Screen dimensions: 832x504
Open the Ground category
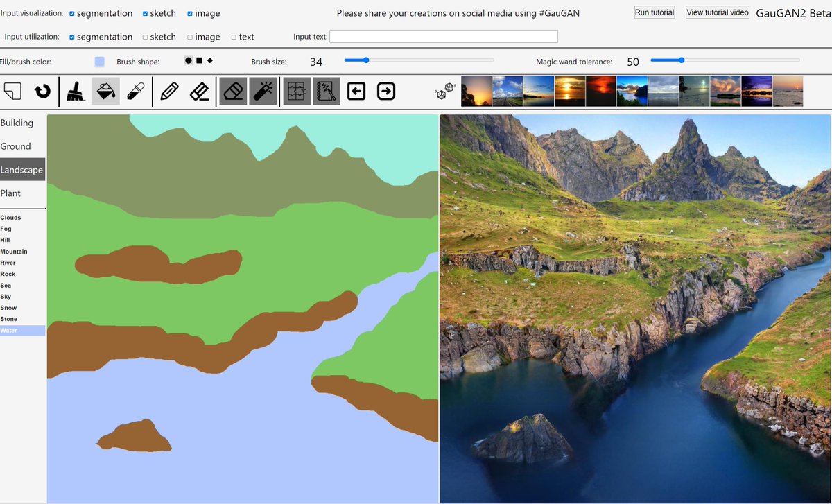coord(22,146)
